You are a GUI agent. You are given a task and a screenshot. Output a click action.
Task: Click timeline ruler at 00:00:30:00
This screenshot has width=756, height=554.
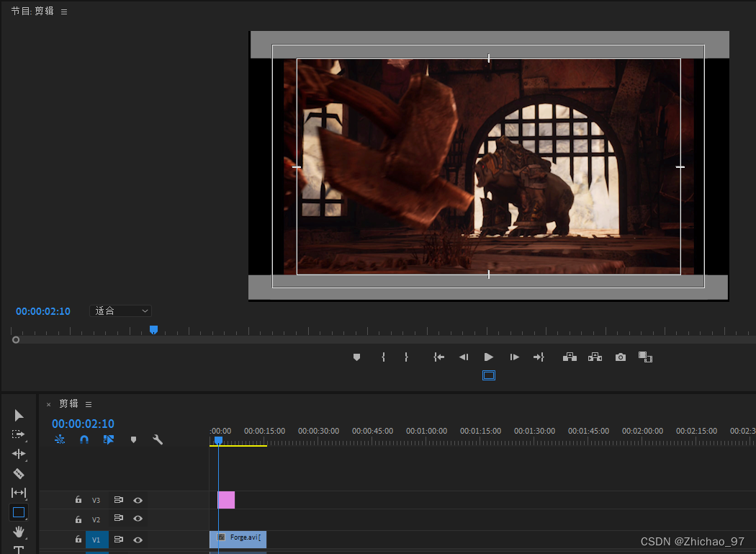(x=318, y=431)
